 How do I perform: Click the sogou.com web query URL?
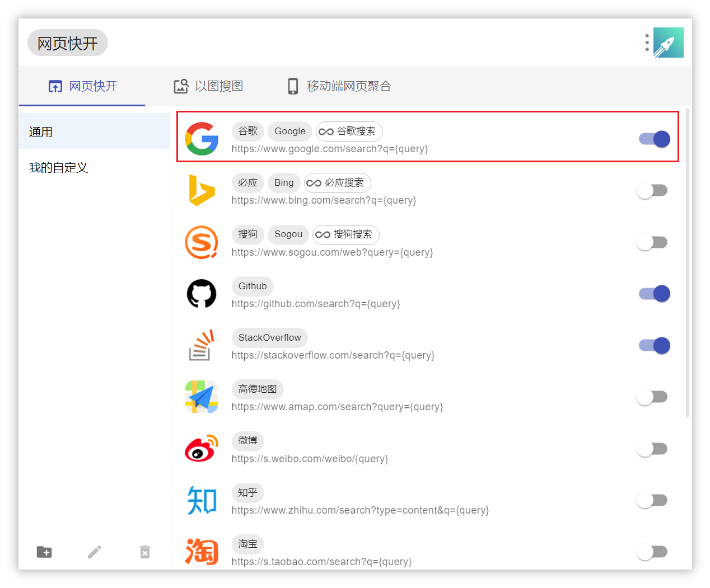click(333, 252)
